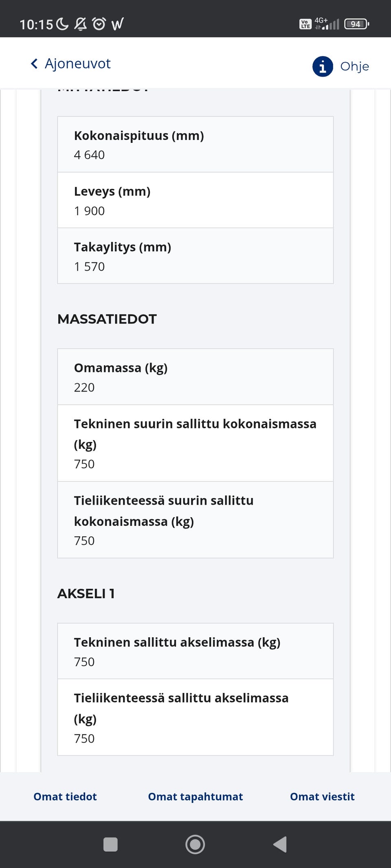Tap the Tekninen sallittu akselimassa row
This screenshot has width=391, height=868.
coord(195,651)
